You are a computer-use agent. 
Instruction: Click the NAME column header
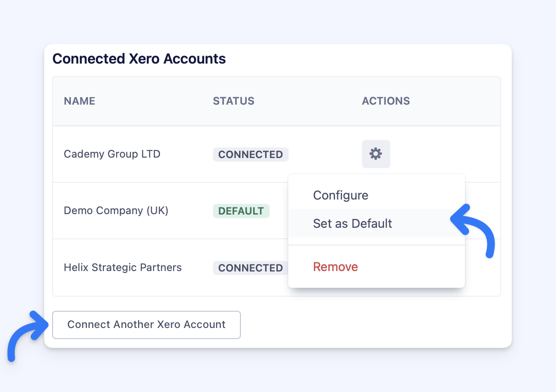[x=80, y=101]
